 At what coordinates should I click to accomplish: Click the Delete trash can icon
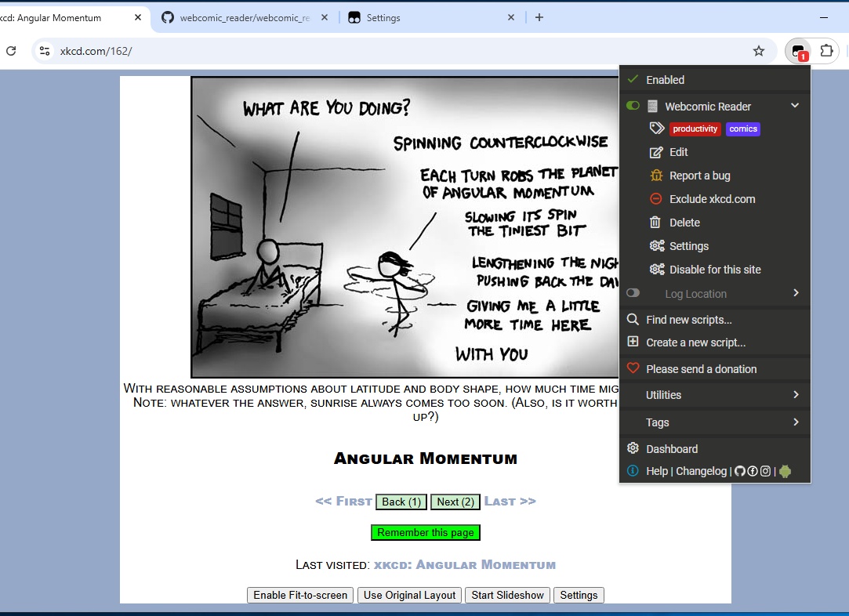point(655,222)
